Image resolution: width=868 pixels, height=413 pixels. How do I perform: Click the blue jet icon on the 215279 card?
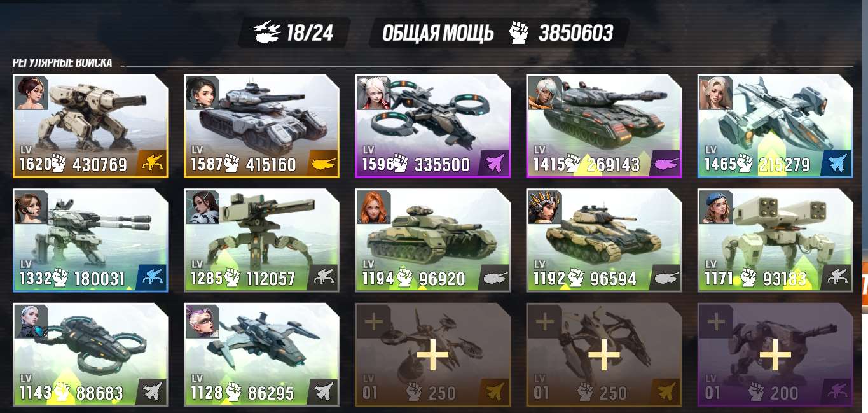[x=837, y=164]
